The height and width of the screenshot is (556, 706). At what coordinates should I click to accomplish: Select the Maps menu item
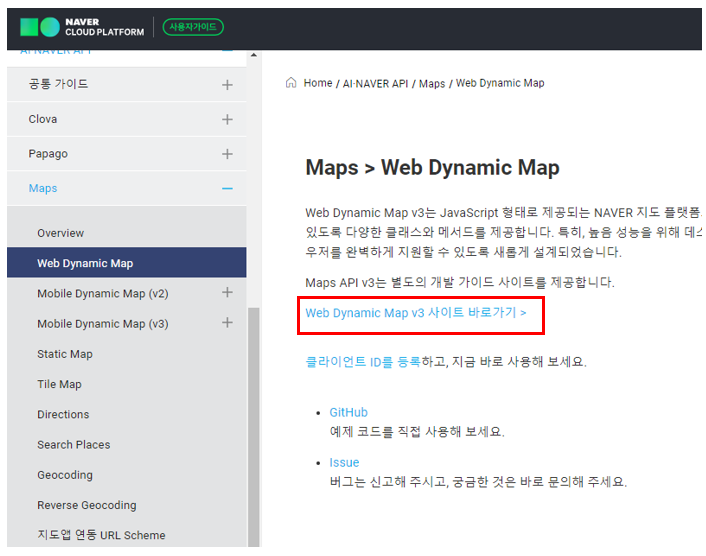[127, 189]
